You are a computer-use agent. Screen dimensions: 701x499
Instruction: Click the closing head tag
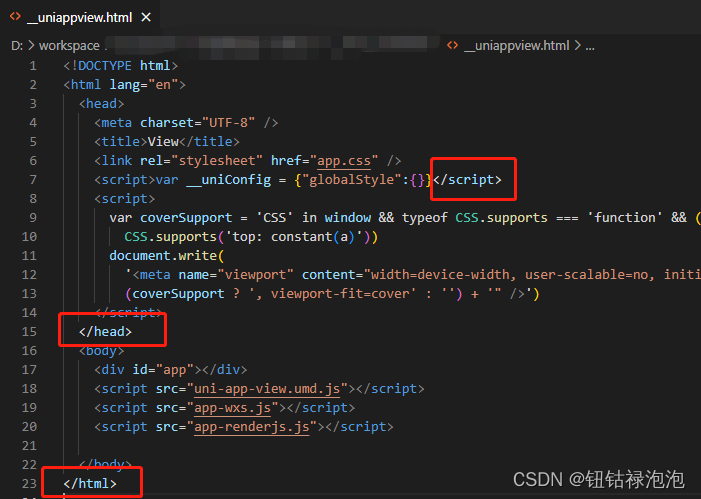click(x=105, y=332)
